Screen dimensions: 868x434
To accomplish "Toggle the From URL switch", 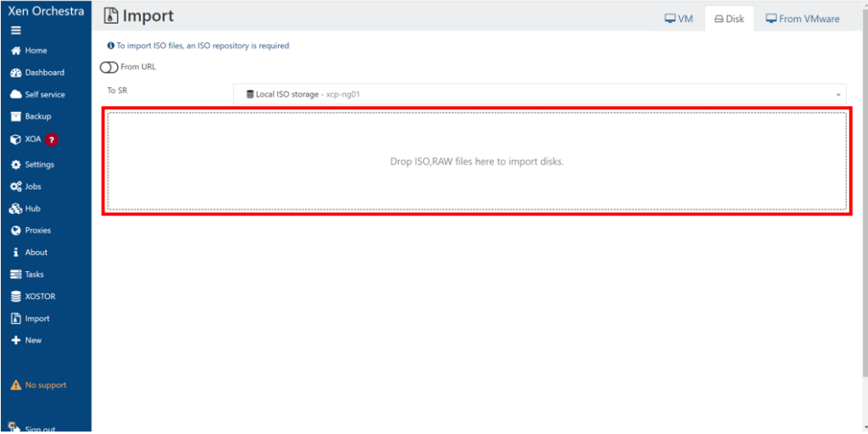I will click(109, 67).
